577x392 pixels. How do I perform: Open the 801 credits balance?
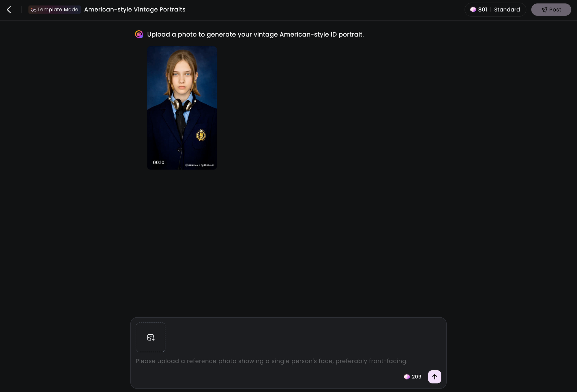(x=482, y=10)
